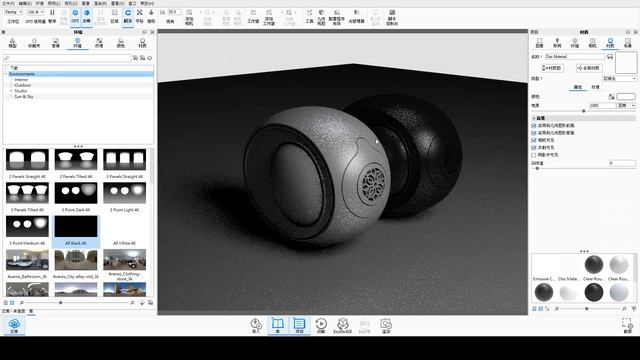Viewport: 640px width, 360px height.
Task: Uncheck apply to back of geometry checkbox
Action: 534,133
